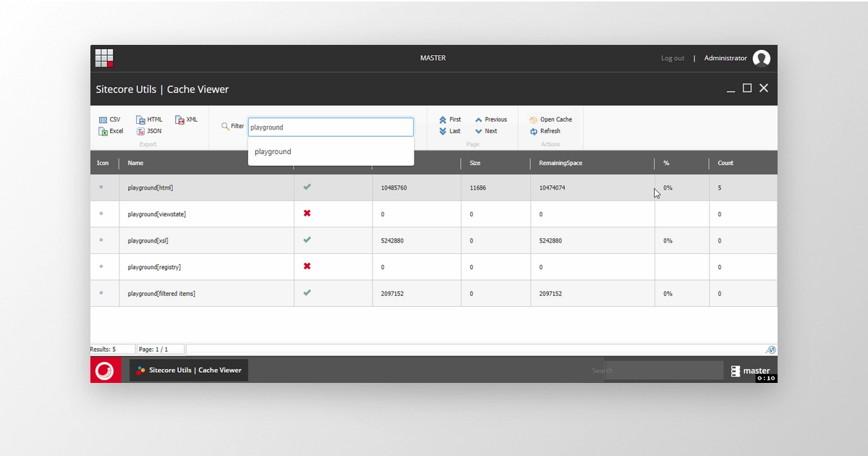
Task: Sort by the % column header
Action: [666, 163]
